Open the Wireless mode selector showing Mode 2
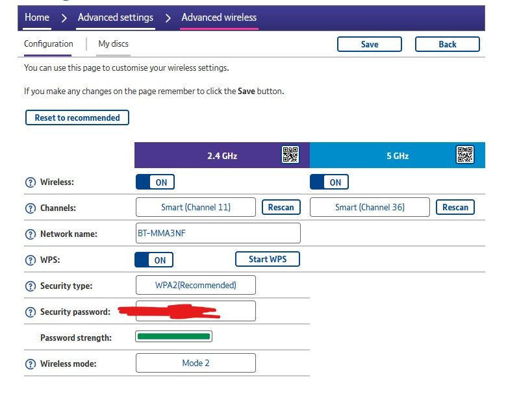The height and width of the screenshot is (407, 532). click(x=195, y=363)
